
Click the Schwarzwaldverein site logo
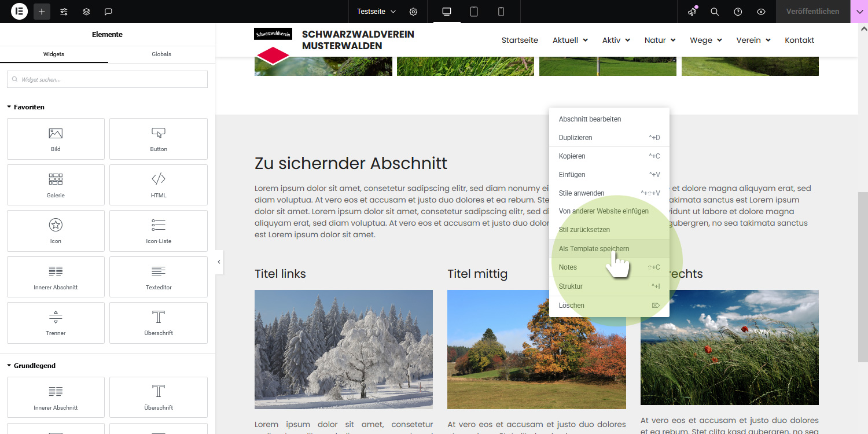click(x=273, y=46)
